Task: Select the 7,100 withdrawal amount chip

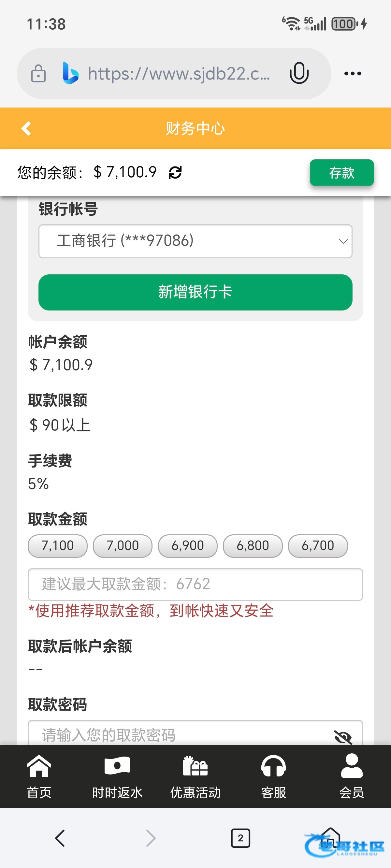Action: (x=57, y=545)
